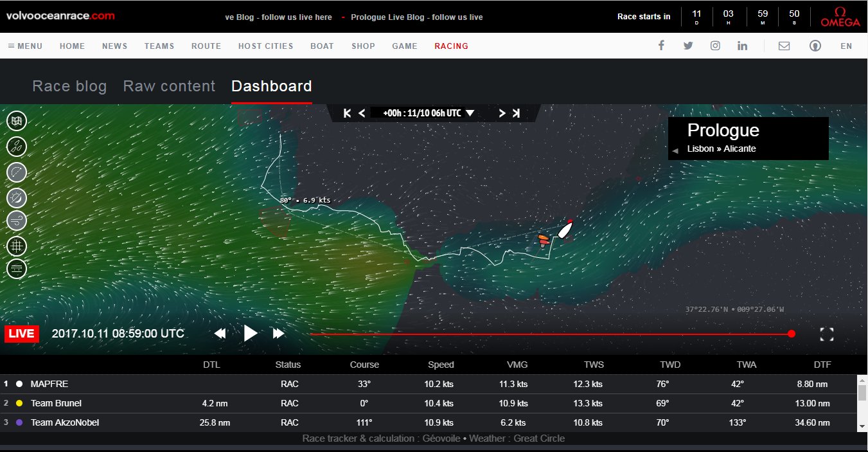Image resolution: width=868 pixels, height=452 pixels.
Task: Go to HOME page
Action: point(73,46)
